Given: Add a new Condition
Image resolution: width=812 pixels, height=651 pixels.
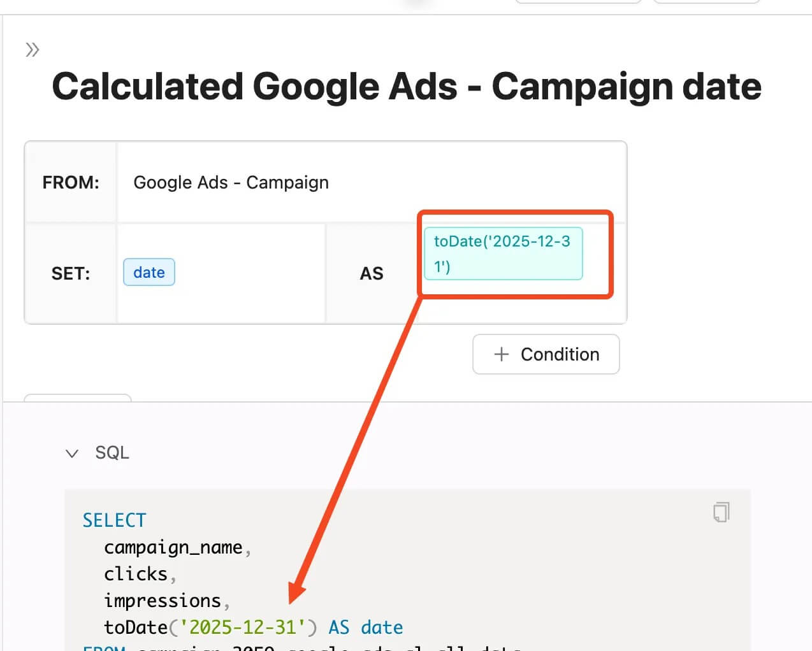Looking at the screenshot, I should click(x=546, y=354).
